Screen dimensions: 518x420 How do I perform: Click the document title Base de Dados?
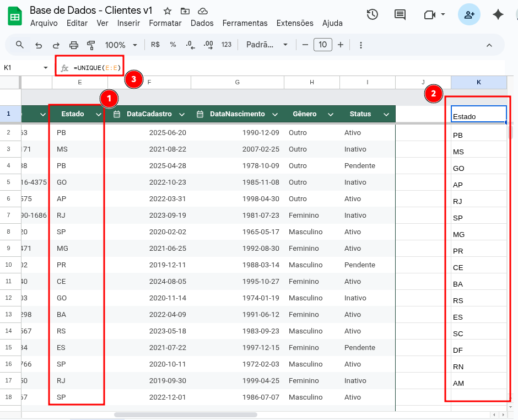point(91,10)
